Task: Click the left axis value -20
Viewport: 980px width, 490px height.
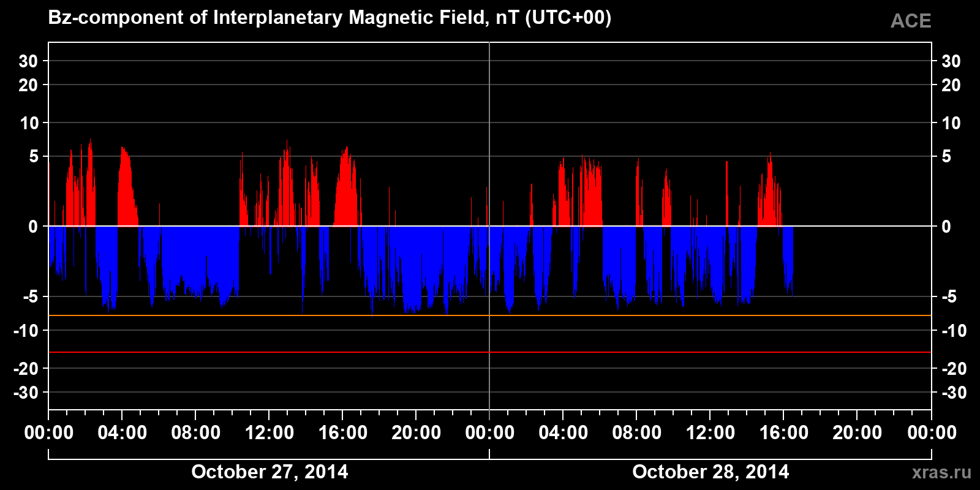Action: [26, 369]
